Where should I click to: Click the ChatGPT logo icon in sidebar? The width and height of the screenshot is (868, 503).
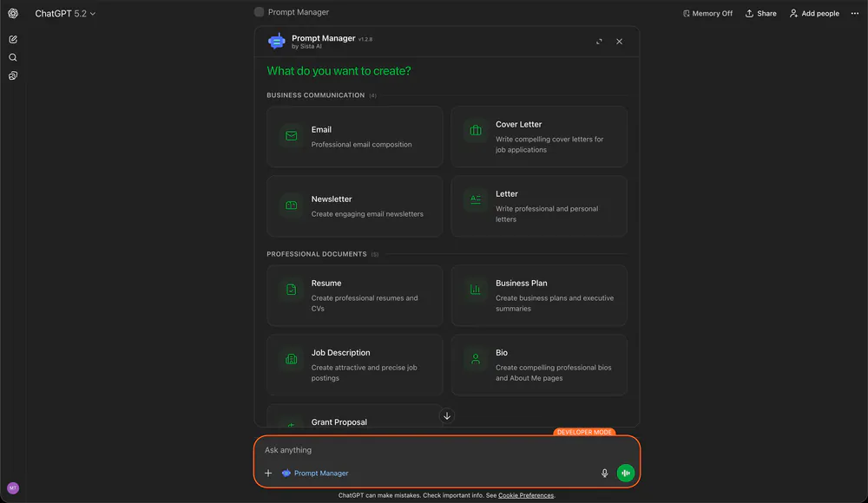(x=13, y=13)
